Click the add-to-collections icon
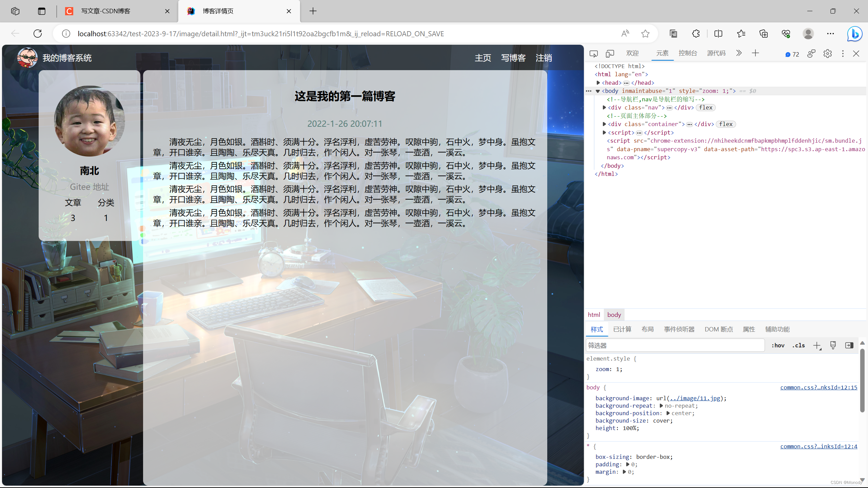 pos(764,34)
